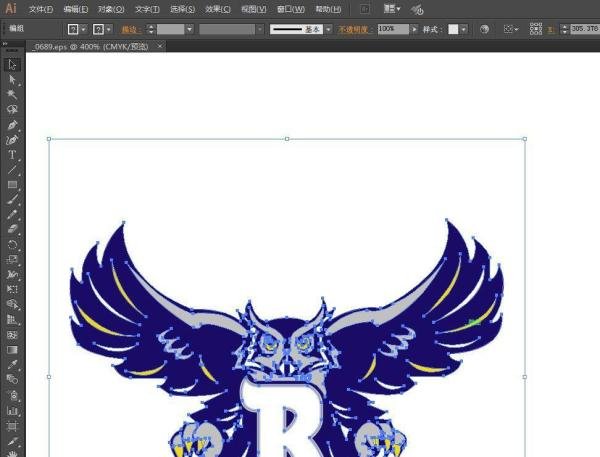The image size is (600, 457).
Task: Click the X value 305.378 field
Action: pos(585,29)
